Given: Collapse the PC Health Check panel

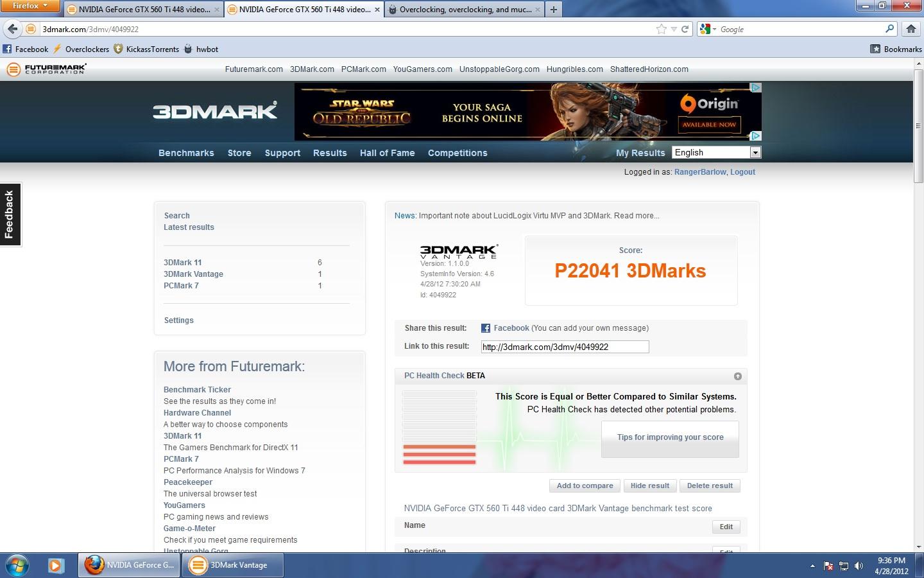Looking at the screenshot, I should click(x=737, y=376).
